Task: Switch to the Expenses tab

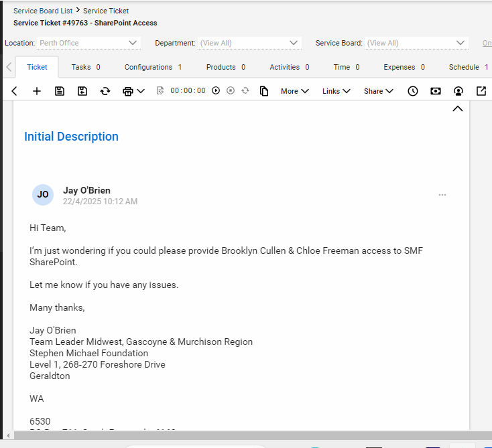Action: [x=404, y=67]
